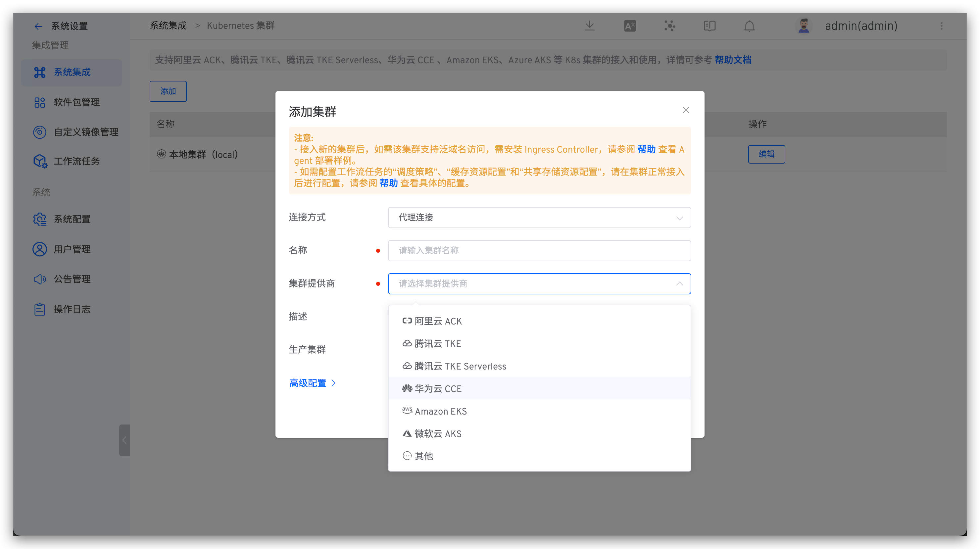Open 操作日志 in sidebar
980x549 pixels.
pos(72,309)
